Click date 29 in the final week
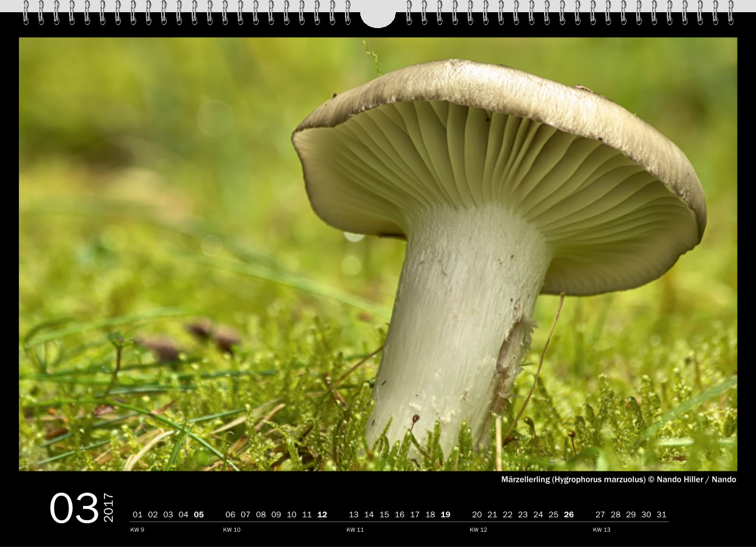The height and width of the screenshot is (547, 756). 631,515
